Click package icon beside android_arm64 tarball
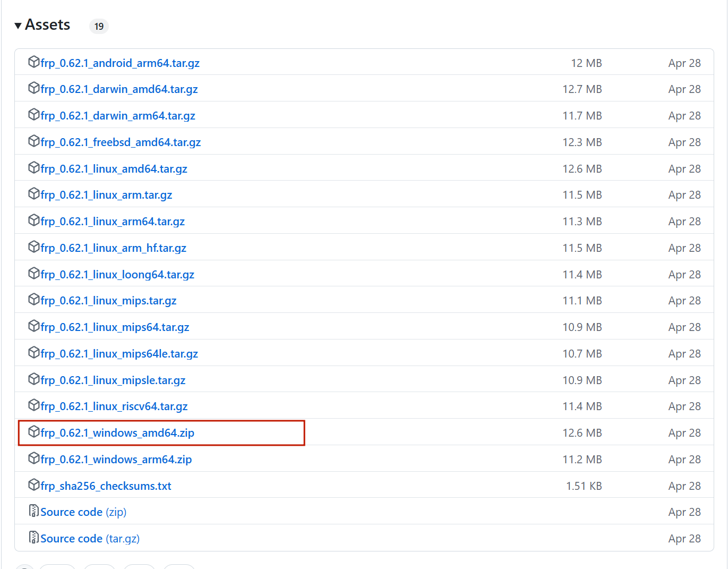 [34, 62]
